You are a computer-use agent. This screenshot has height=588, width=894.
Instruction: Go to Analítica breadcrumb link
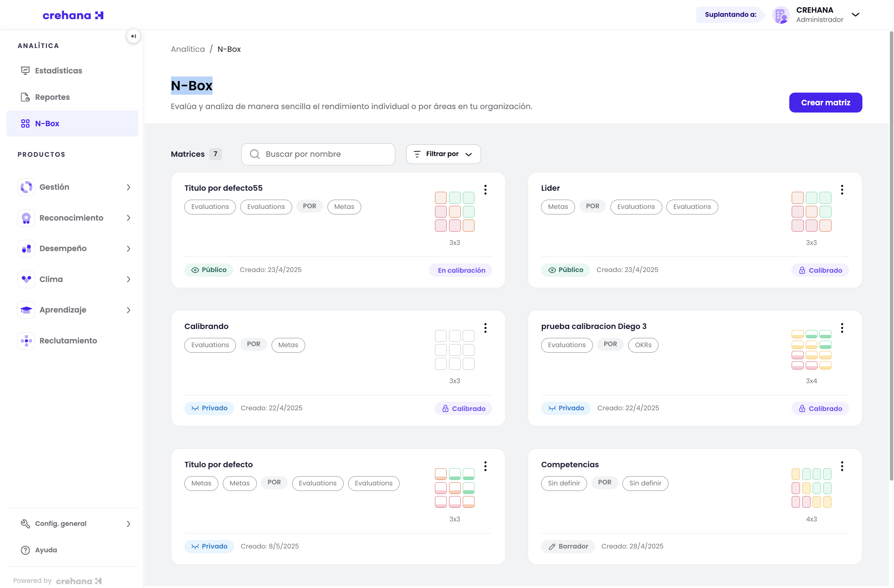[x=188, y=49]
